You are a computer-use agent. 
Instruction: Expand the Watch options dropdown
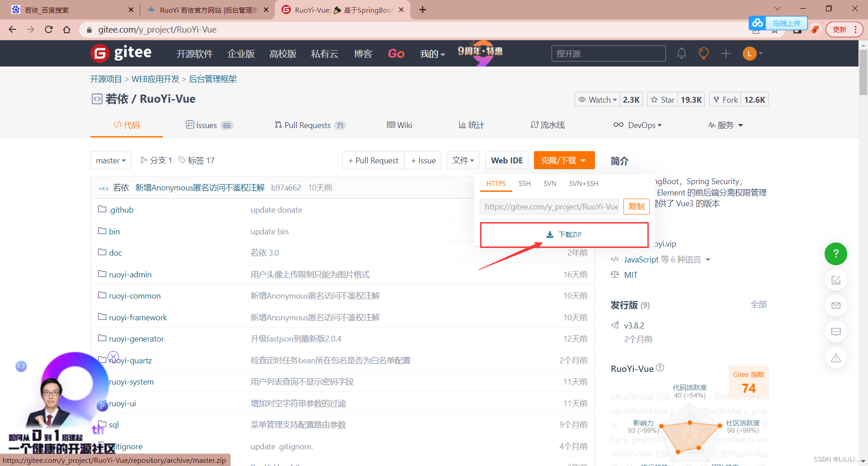pyautogui.click(x=597, y=100)
